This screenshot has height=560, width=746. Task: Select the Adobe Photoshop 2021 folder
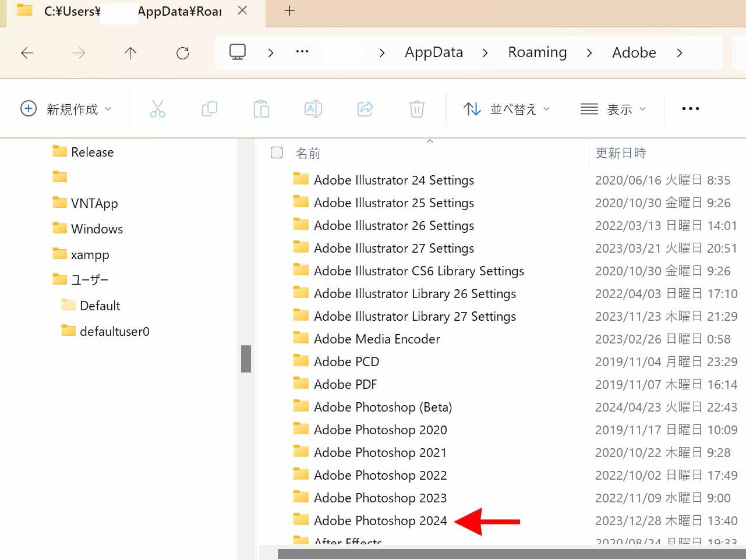click(x=370, y=452)
